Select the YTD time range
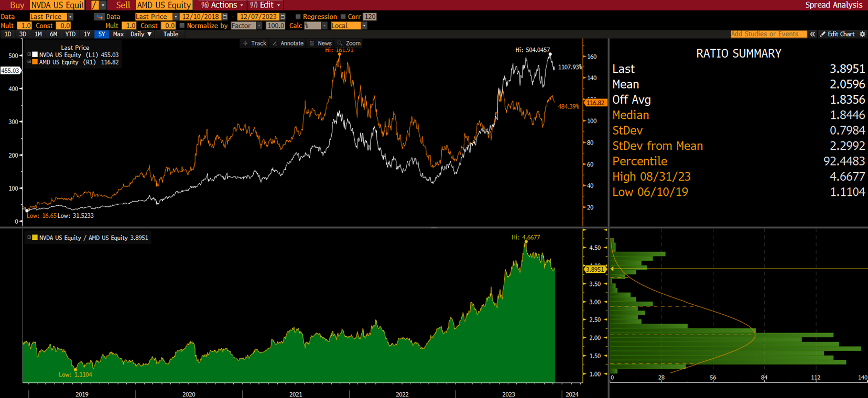 tap(70, 34)
